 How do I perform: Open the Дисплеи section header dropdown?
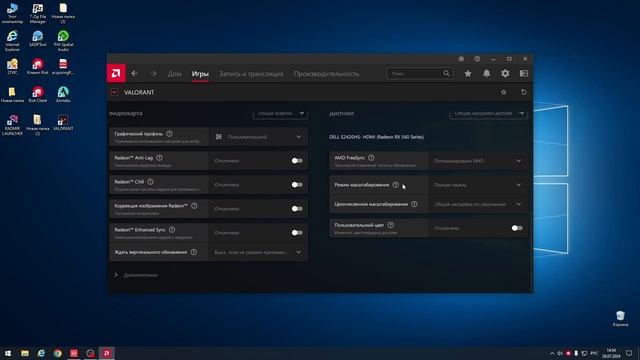pyautogui.click(x=488, y=114)
